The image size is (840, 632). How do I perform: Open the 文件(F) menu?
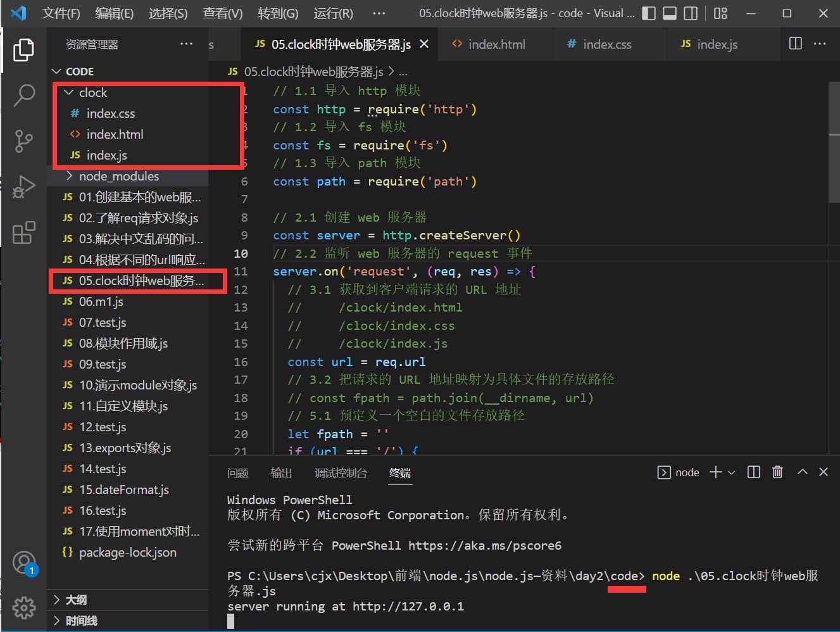pyautogui.click(x=61, y=13)
